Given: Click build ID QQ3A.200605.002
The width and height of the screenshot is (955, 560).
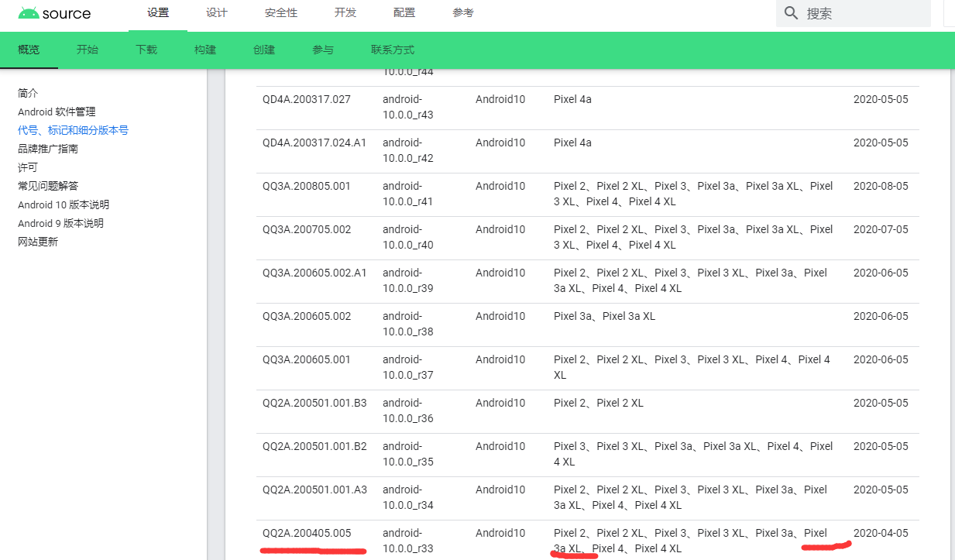Looking at the screenshot, I should coord(307,316).
